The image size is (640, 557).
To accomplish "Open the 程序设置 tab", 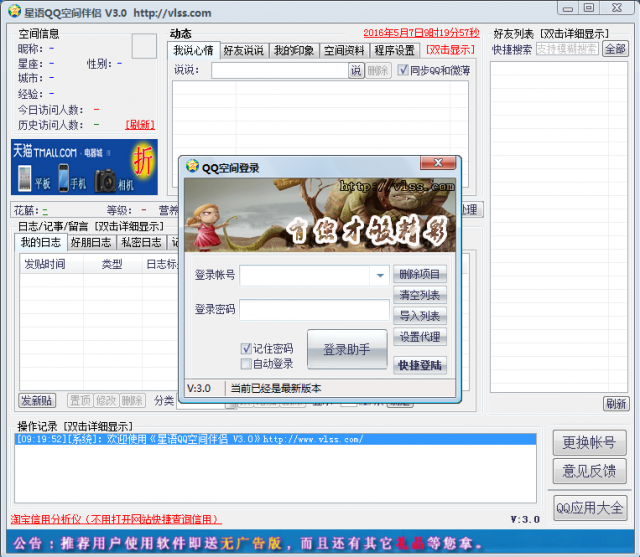I will coord(395,50).
